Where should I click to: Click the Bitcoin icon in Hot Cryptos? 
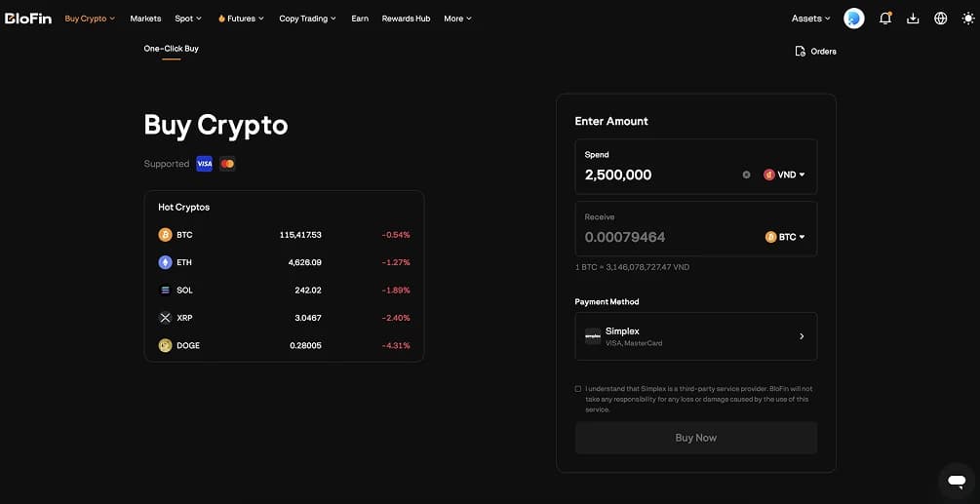(x=165, y=235)
